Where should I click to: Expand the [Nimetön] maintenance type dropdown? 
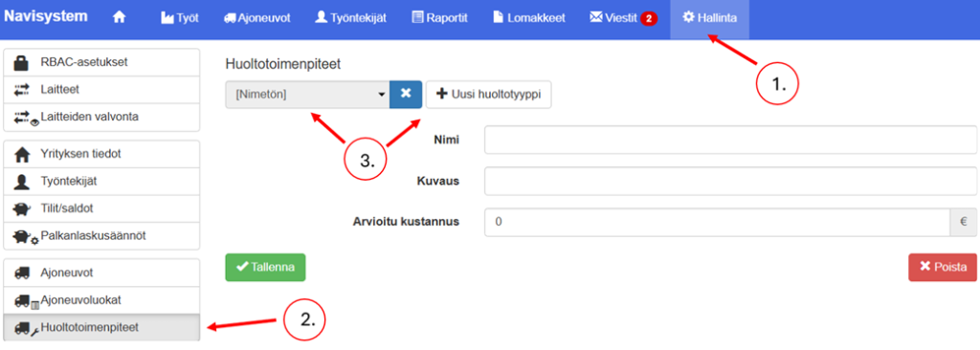(307, 95)
